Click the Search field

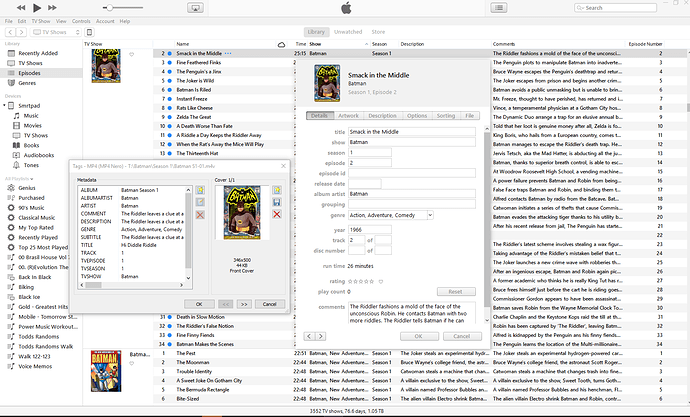(615, 7)
